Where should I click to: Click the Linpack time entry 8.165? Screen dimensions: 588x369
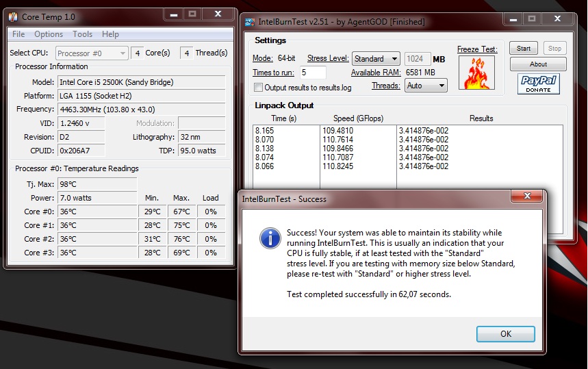[265, 131]
